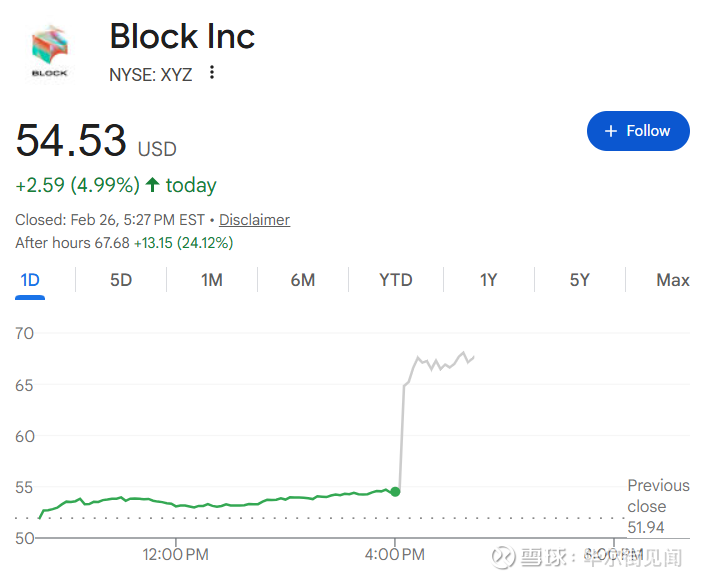703x579 pixels.
Task: Switch to the 5D chart tab
Action: (121, 280)
